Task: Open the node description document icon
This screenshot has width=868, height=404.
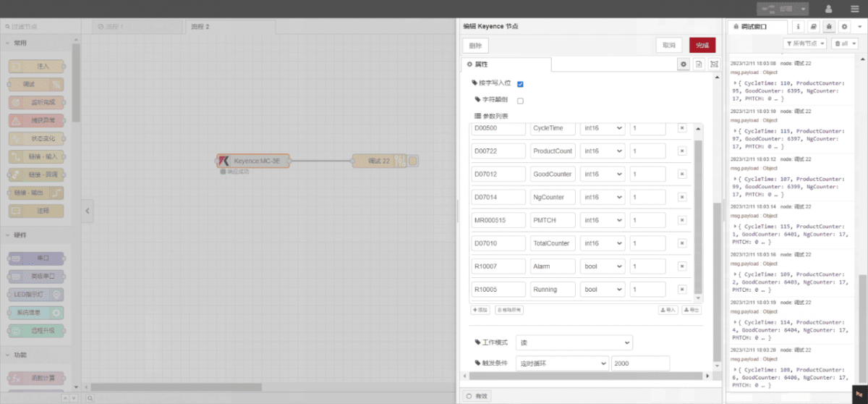Action: tap(699, 64)
